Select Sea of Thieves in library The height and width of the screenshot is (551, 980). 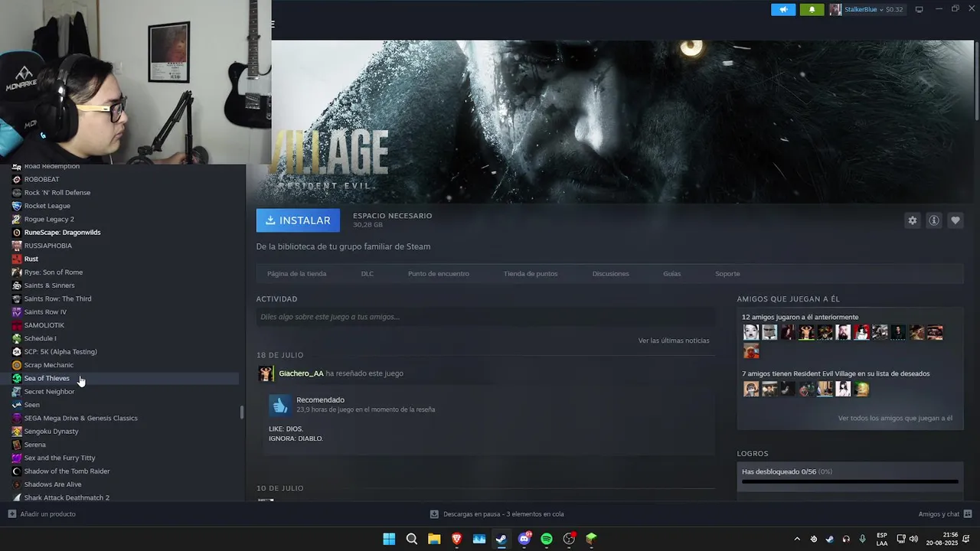(47, 378)
